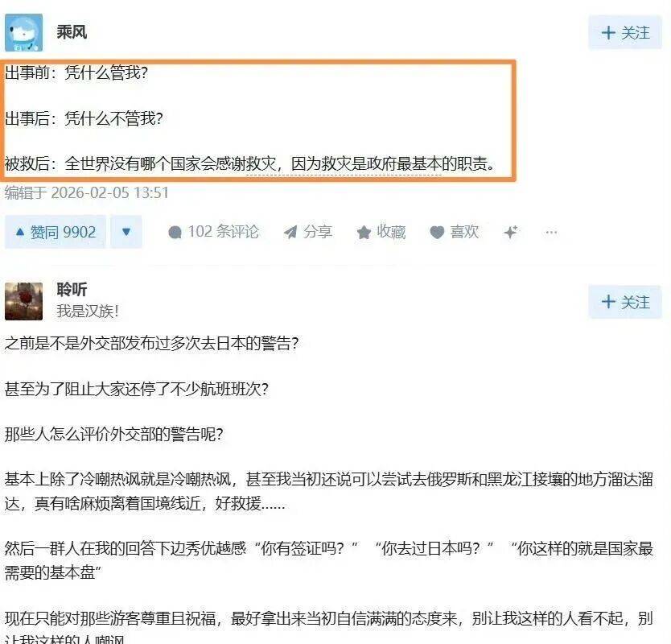
Task: Click the downvote triangle next to 赞同
Action: (x=126, y=232)
